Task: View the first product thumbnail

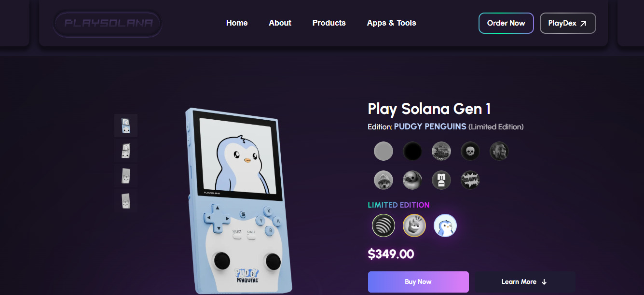Action: (x=126, y=126)
